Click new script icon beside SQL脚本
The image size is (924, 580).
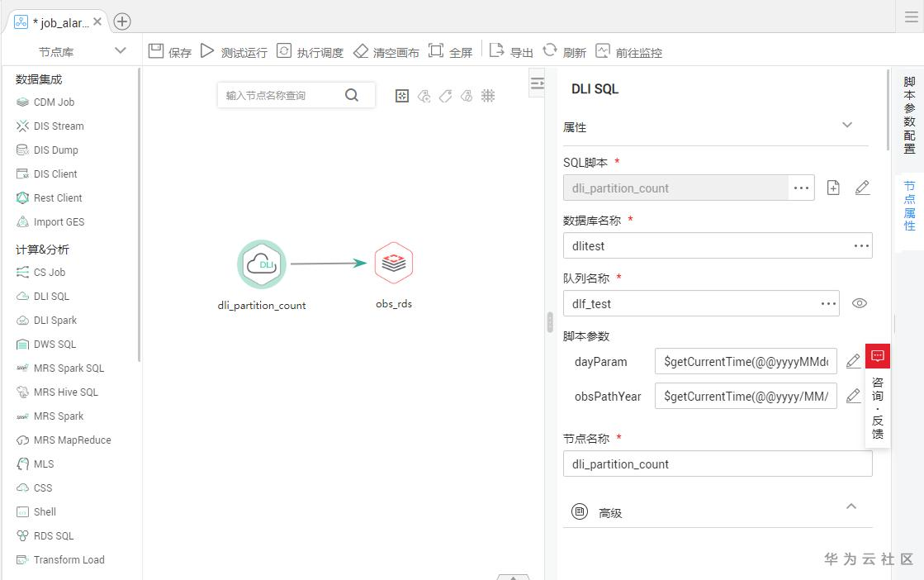pos(833,188)
